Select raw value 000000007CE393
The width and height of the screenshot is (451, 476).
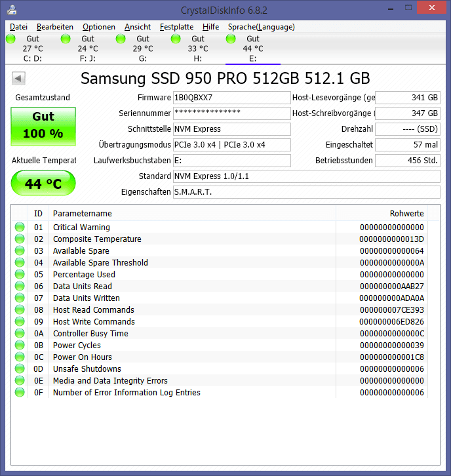(x=391, y=310)
